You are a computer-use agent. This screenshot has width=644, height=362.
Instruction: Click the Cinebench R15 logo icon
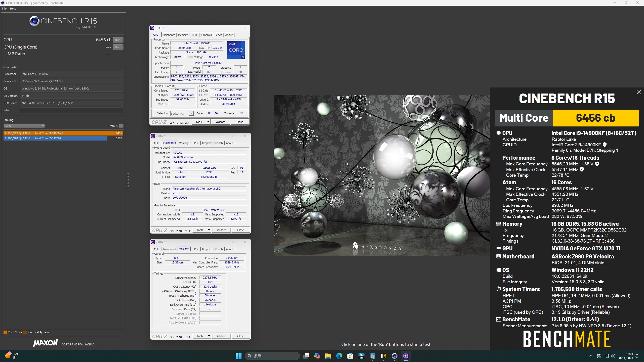click(34, 21)
